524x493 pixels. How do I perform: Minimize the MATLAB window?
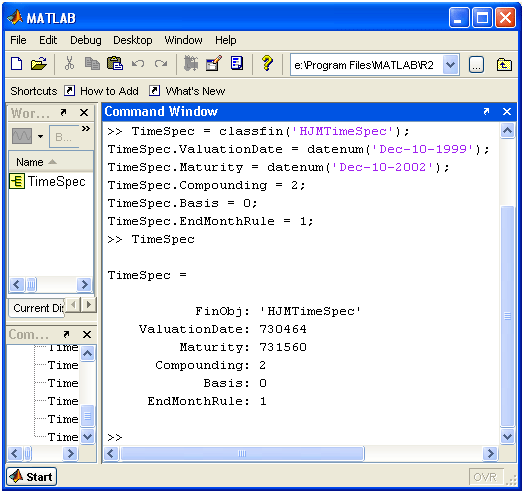(x=458, y=17)
